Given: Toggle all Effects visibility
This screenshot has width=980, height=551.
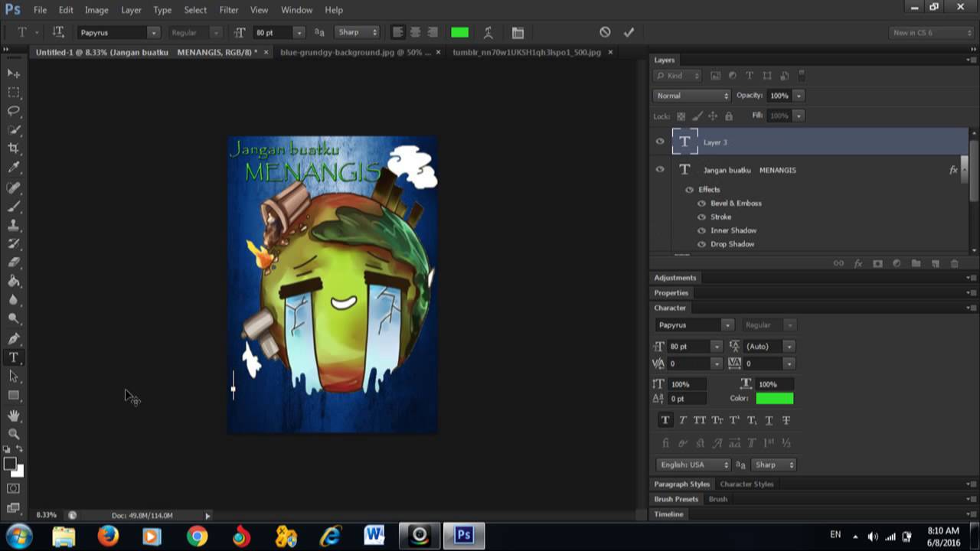Looking at the screenshot, I should pyautogui.click(x=689, y=190).
